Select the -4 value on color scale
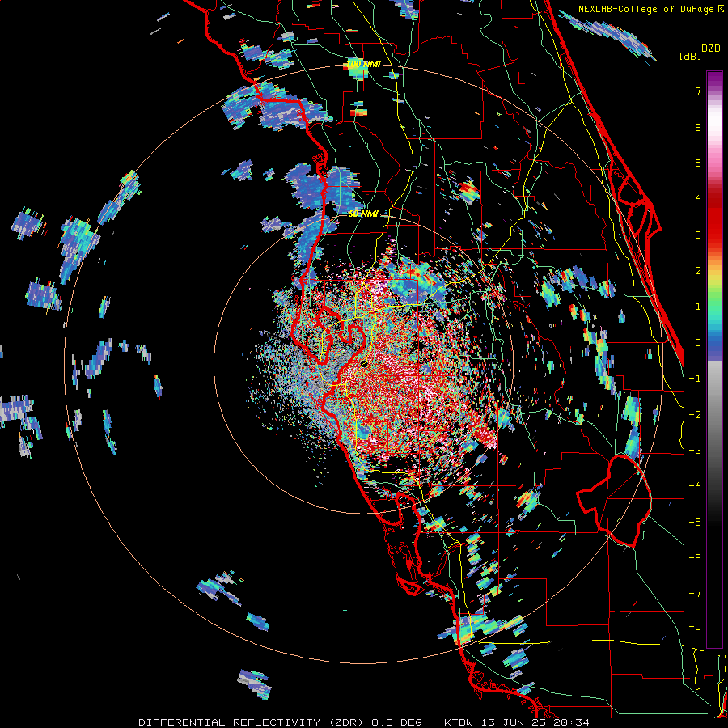 tap(695, 486)
